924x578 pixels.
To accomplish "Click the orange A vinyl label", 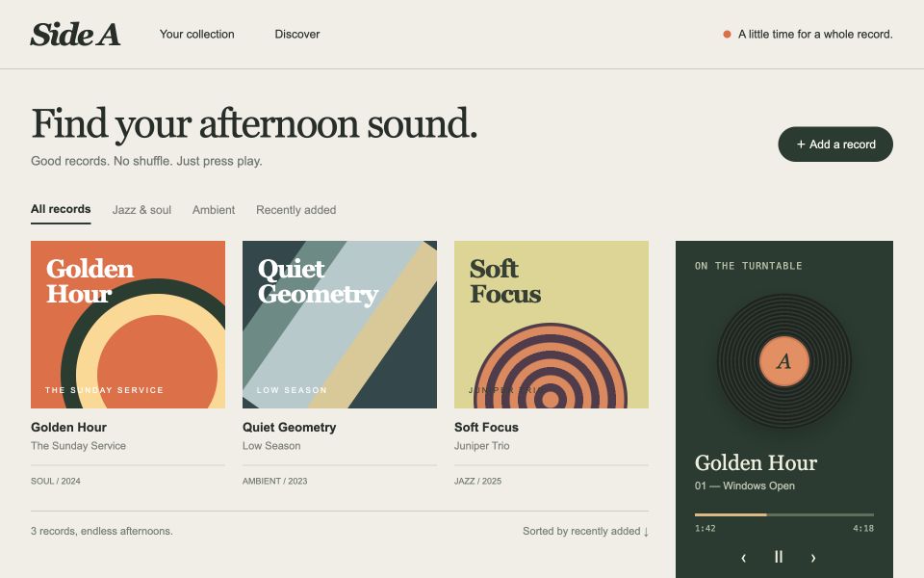I will point(783,361).
